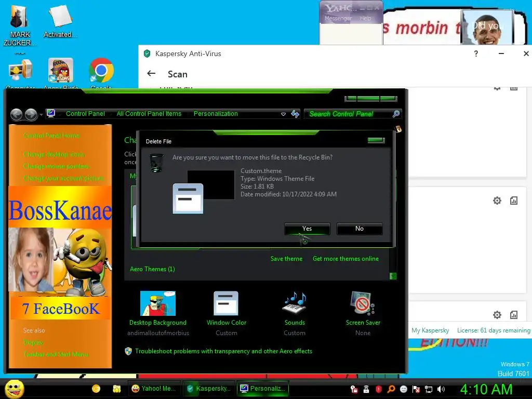Screen dimensions: 532x399
Task: Open the recent pages dropdown beside Forward arrow
Action: tap(41, 115)
